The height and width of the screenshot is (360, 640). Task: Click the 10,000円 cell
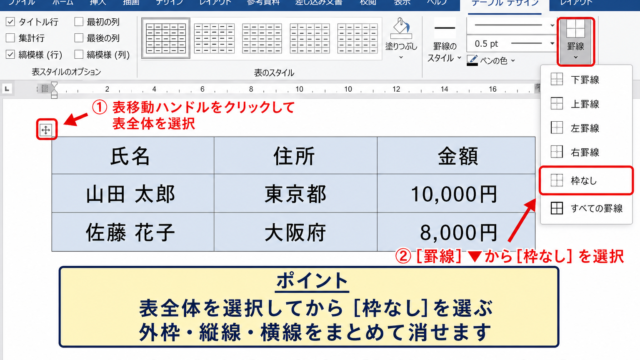[x=456, y=193]
